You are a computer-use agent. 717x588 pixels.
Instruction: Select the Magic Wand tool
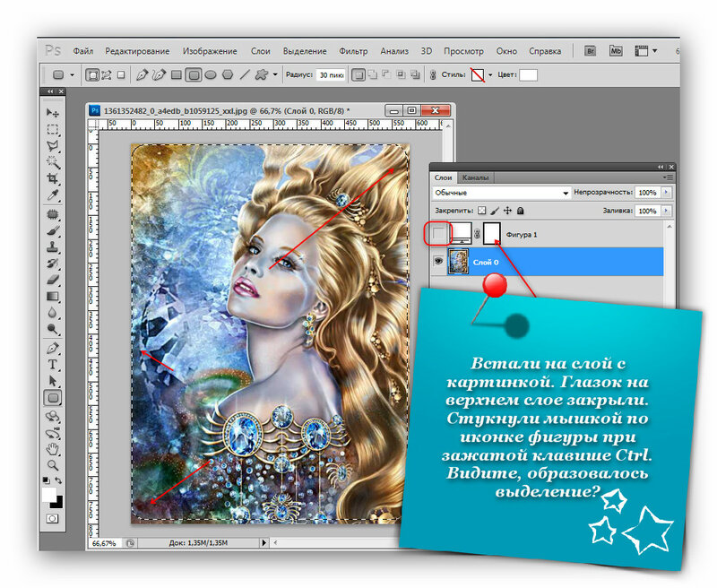[x=53, y=162]
